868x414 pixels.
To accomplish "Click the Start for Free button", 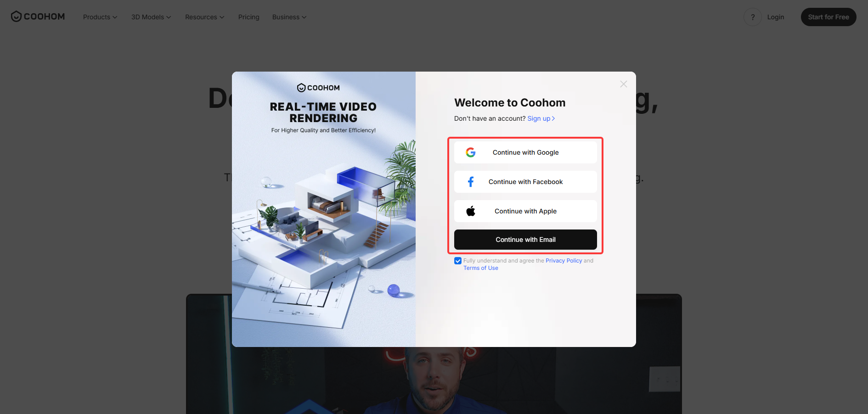I will (x=829, y=17).
